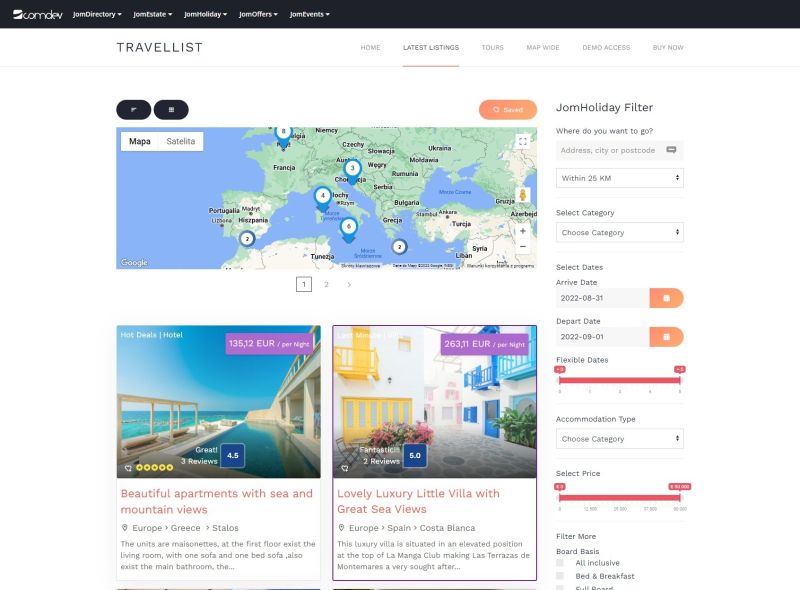Check the All inclusive board basis filter
This screenshot has height=590, width=800.
559,562
